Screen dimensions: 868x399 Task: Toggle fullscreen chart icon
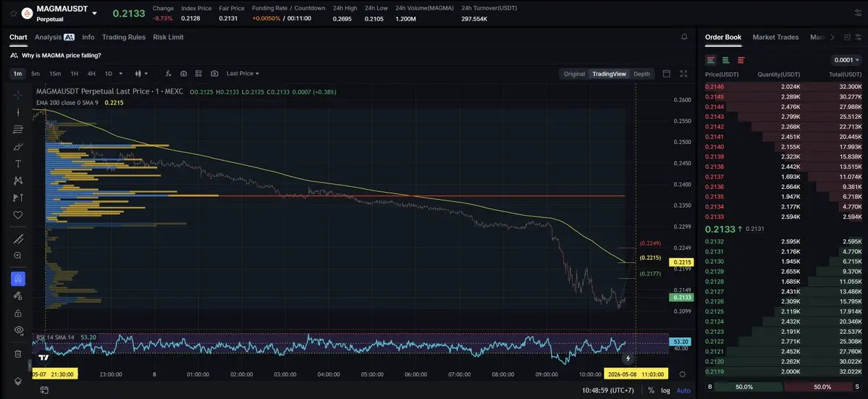click(x=683, y=74)
